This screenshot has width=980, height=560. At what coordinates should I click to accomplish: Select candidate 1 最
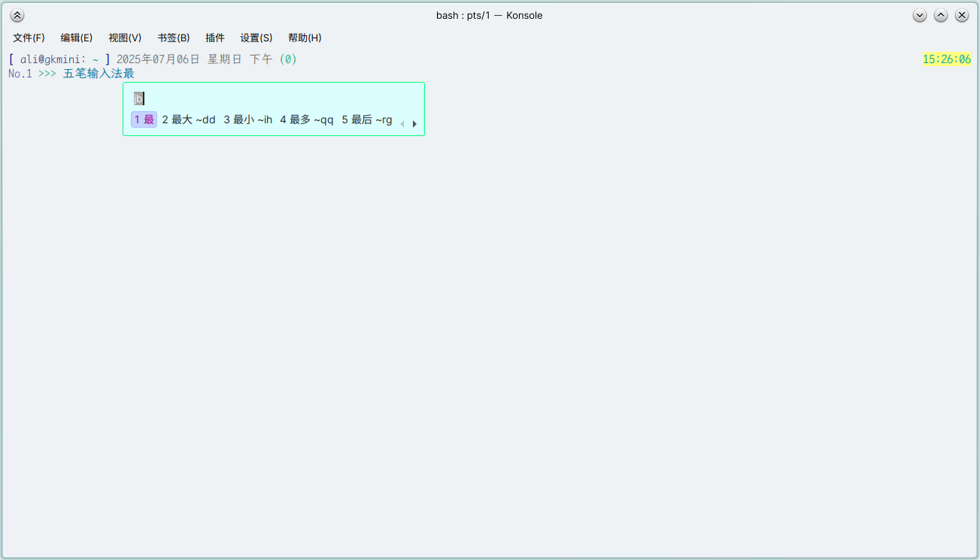click(x=144, y=120)
